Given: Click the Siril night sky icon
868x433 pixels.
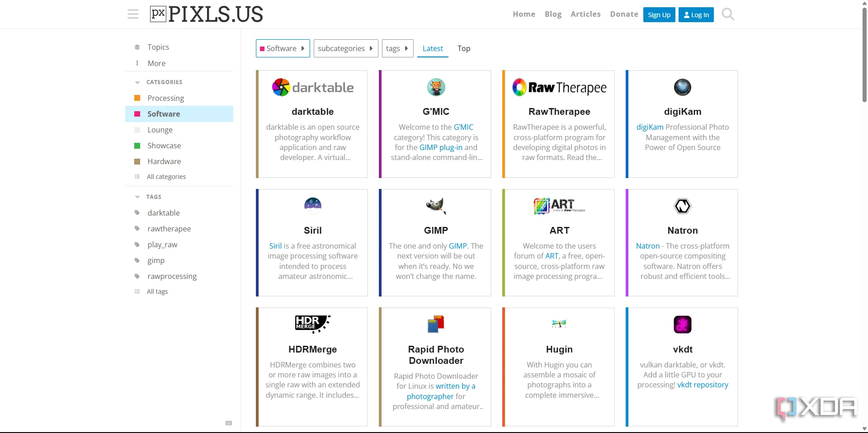Looking at the screenshot, I should point(313,206).
